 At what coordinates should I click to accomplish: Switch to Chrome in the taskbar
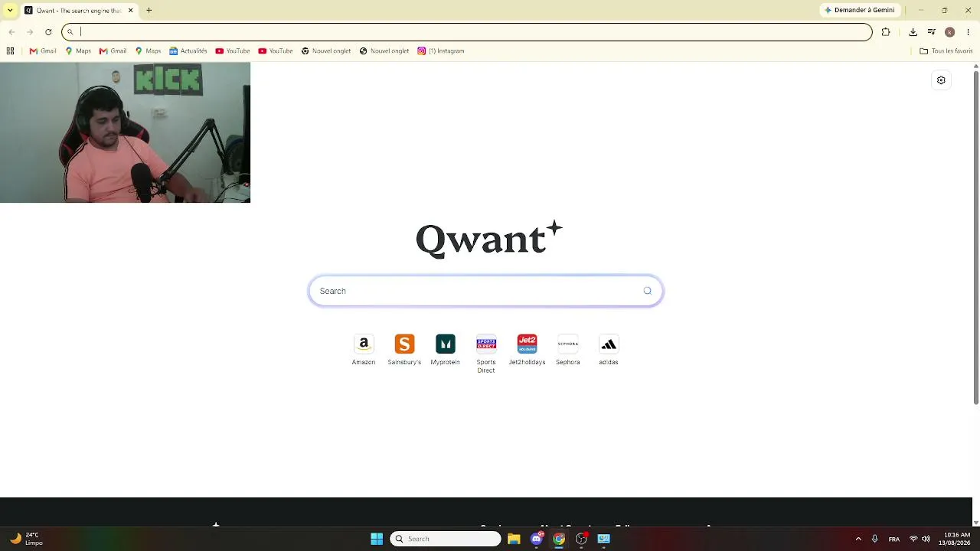point(559,539)
